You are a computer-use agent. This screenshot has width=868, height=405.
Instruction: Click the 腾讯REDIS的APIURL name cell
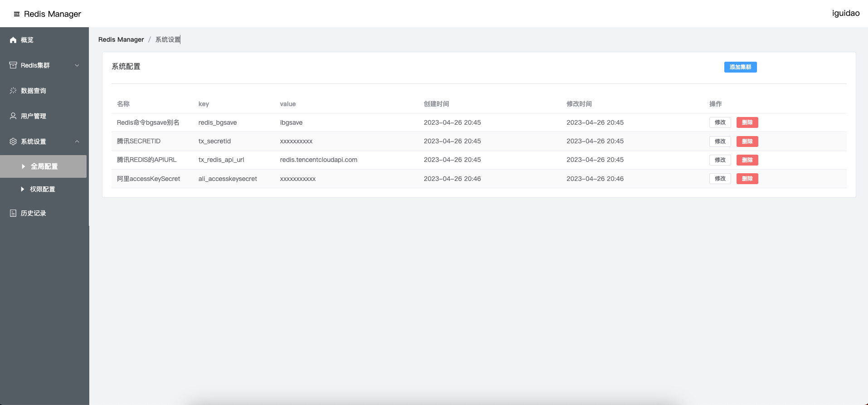point(147,160)
